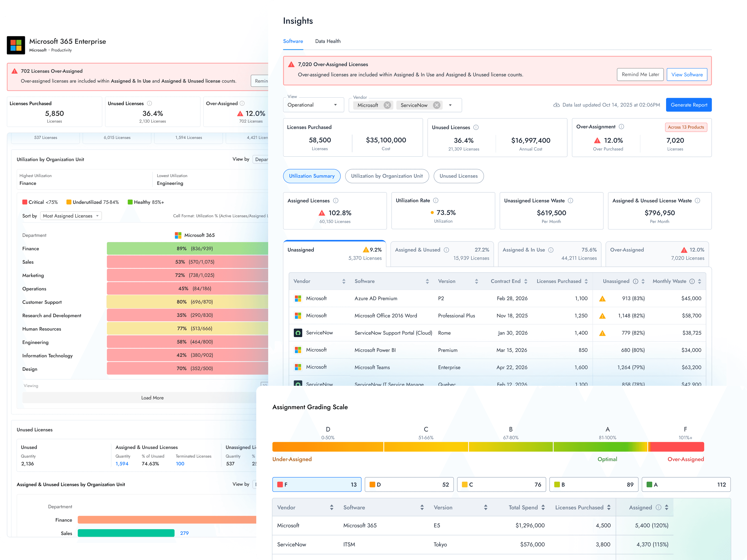Open Most Assigned Licenses sort dropdown

71,216
